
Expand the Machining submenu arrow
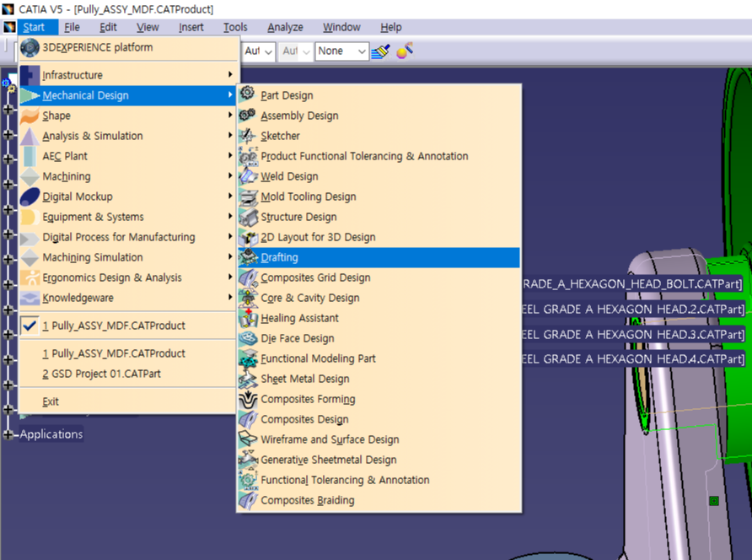230,175
